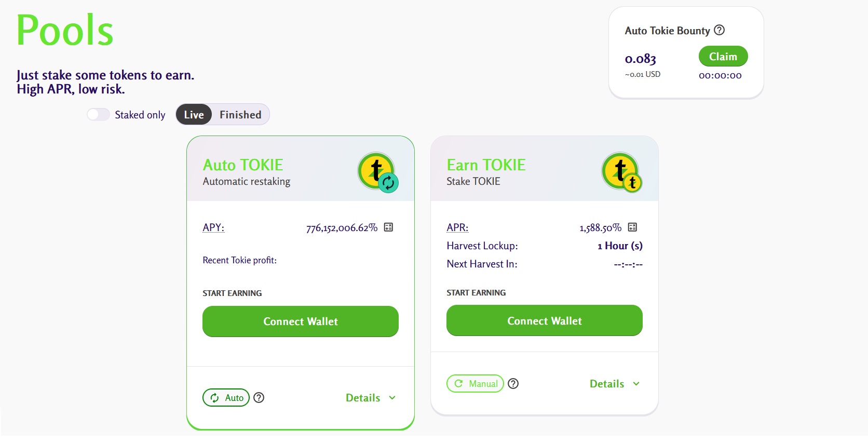Claim the Auto Tokie Bounty

click(x=723, y=57)
